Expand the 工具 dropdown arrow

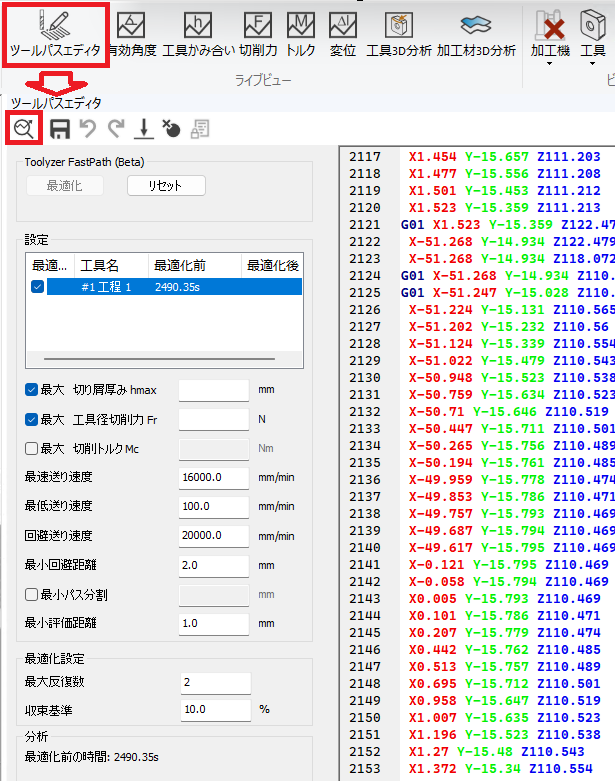[592, 64]
